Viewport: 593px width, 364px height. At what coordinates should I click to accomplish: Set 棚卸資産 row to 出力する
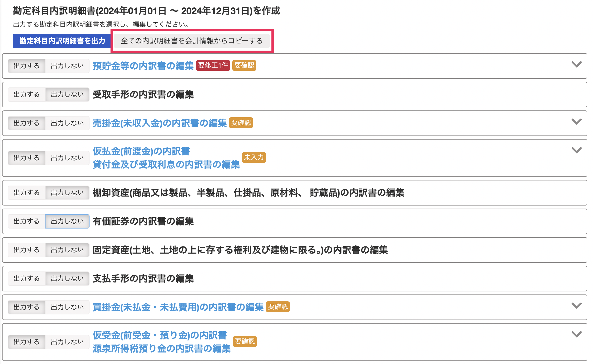tap(27, 193)
